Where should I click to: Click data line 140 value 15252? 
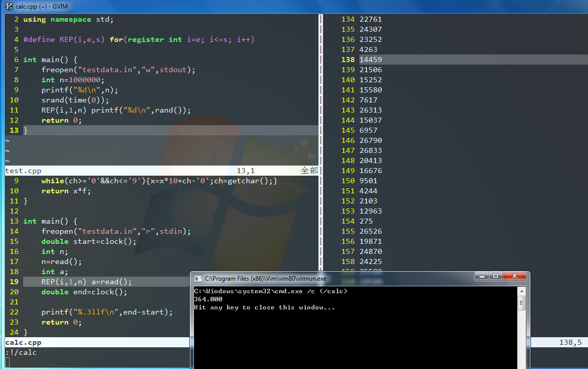tap(370, 80)
